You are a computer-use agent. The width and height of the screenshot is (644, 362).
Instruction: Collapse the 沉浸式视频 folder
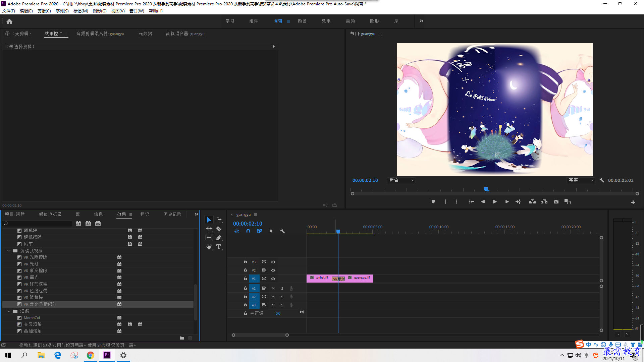[x=9, y=251]
